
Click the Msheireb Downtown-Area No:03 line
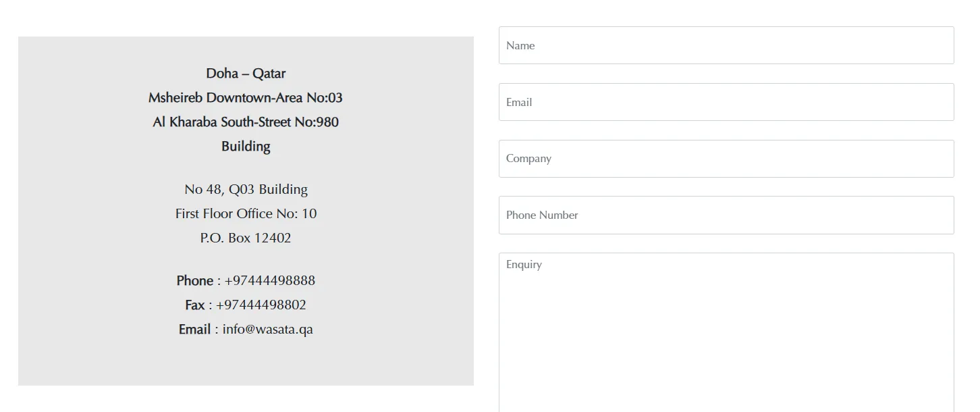coord(246,98)
